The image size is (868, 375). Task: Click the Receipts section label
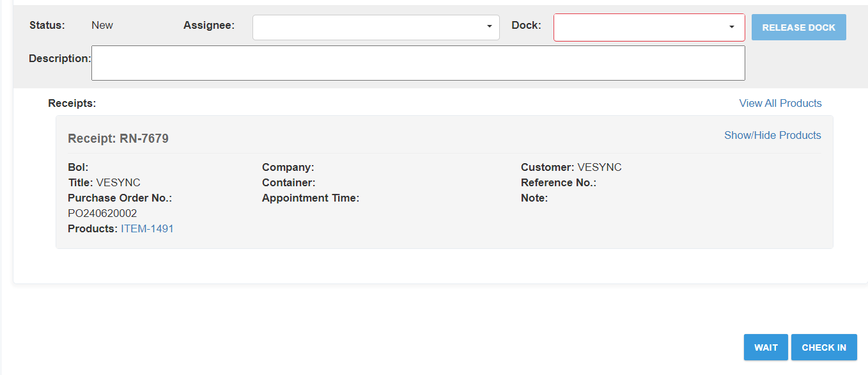72,103
